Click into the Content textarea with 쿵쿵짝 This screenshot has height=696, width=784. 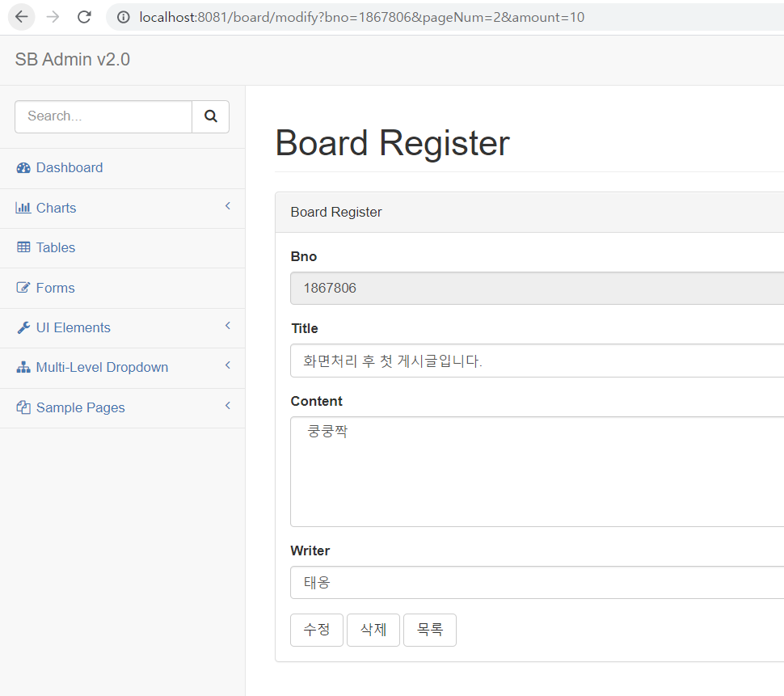click(x=537, y=471)
